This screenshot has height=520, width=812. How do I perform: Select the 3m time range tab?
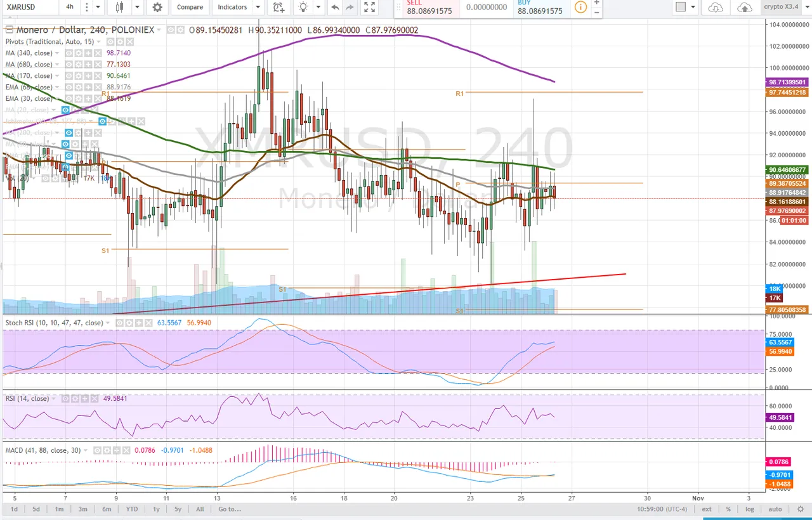pyautogui.click(x=82, y=509)
